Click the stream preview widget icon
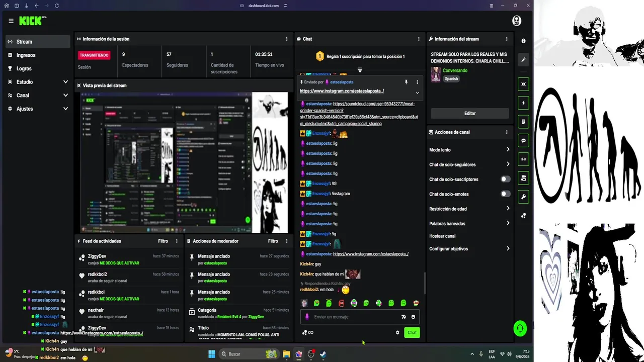The width and height of the screenshot is (644, 362). pos(523,84)
